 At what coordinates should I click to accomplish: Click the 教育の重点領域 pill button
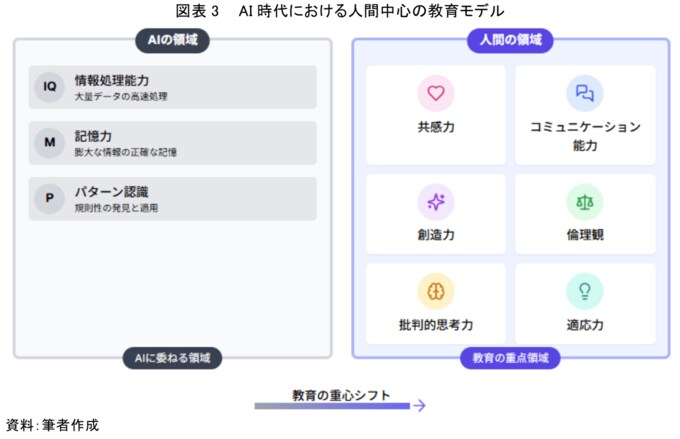(x=510, y=358)
